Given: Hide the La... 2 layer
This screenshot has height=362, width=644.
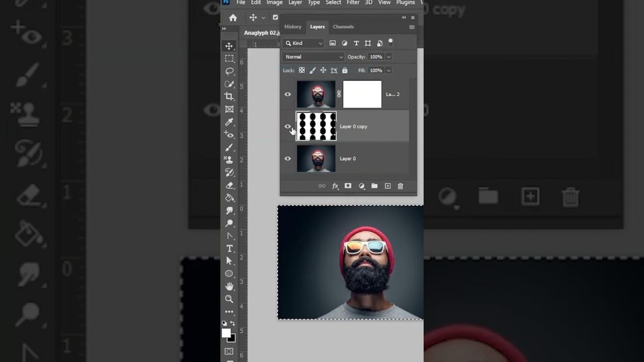Looking at the screenshot, I should (x=288, y=94).
